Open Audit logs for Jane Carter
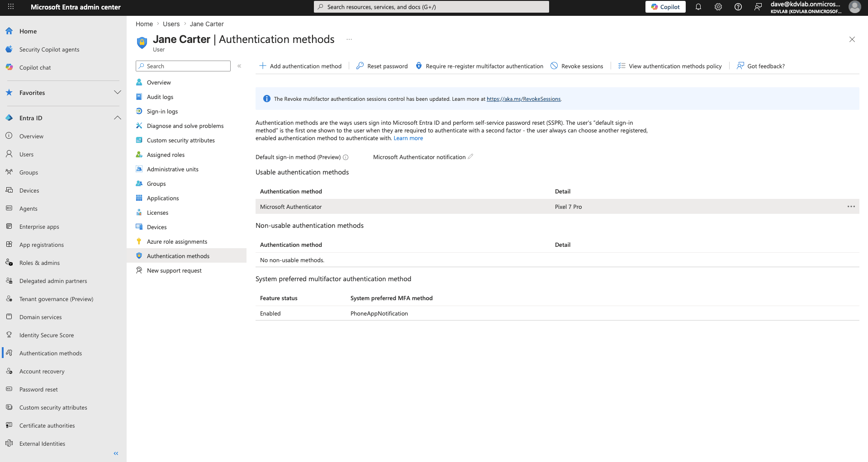This screenshot has height=462, width=868. coord(160,97)
